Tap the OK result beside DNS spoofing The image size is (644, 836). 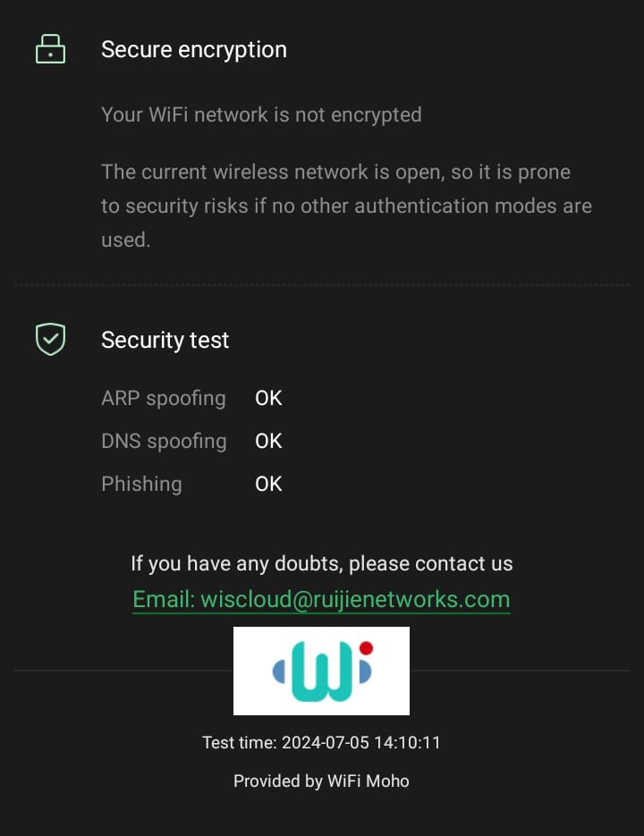[268, 441]
